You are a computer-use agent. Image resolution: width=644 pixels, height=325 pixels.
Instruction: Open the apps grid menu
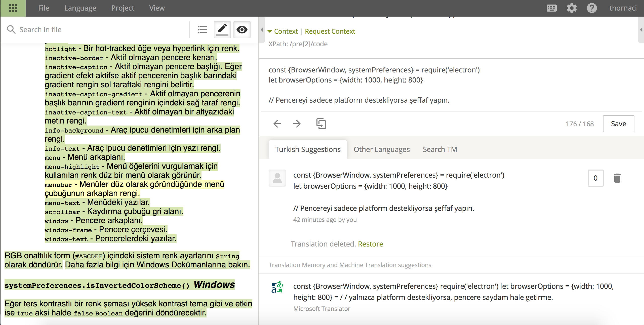pos(13,8)
